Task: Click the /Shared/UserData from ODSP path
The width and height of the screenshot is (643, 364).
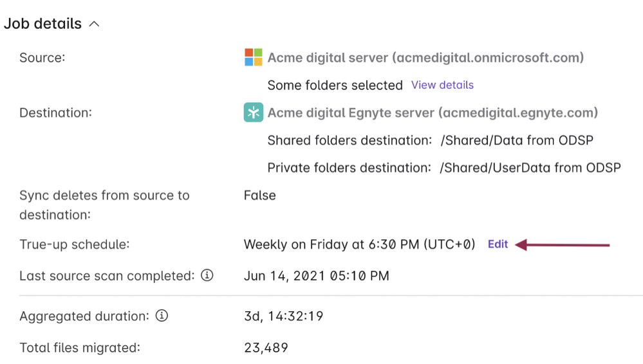Action: pos(530,168)
